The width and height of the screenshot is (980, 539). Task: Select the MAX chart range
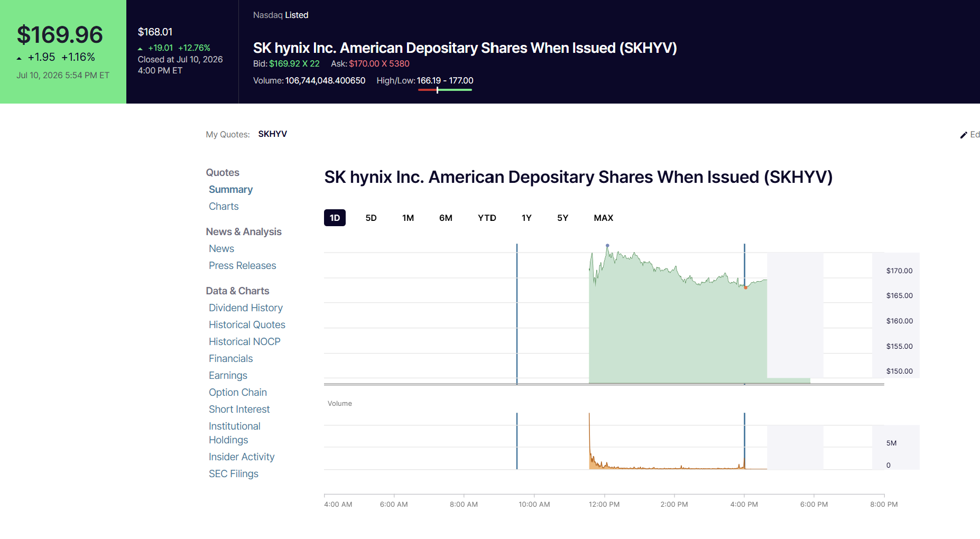(604, 218)
